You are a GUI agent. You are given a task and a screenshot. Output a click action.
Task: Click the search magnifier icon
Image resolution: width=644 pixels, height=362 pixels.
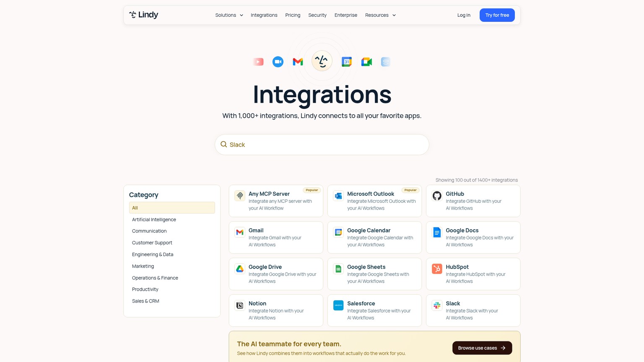click(224, 144)
